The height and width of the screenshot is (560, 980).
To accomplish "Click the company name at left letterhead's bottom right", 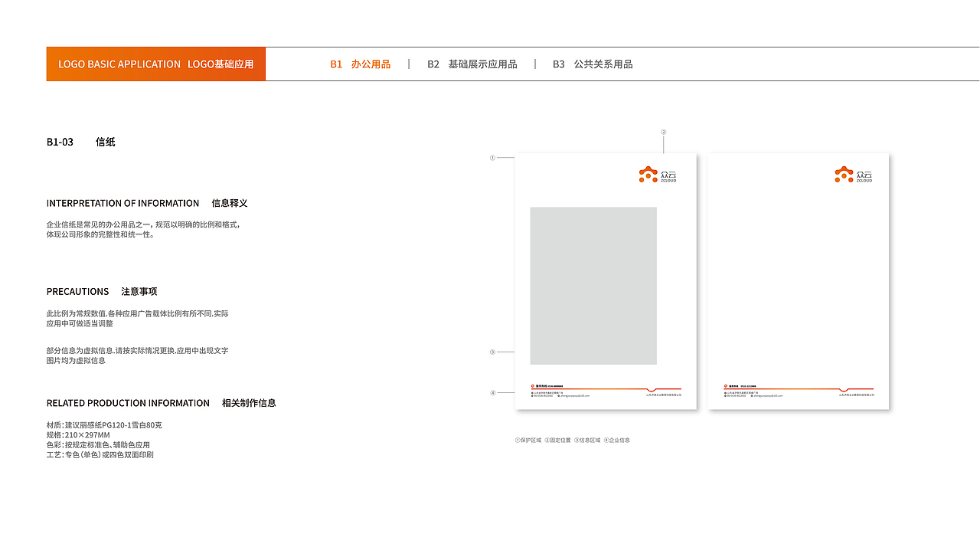I will point(664,395).
